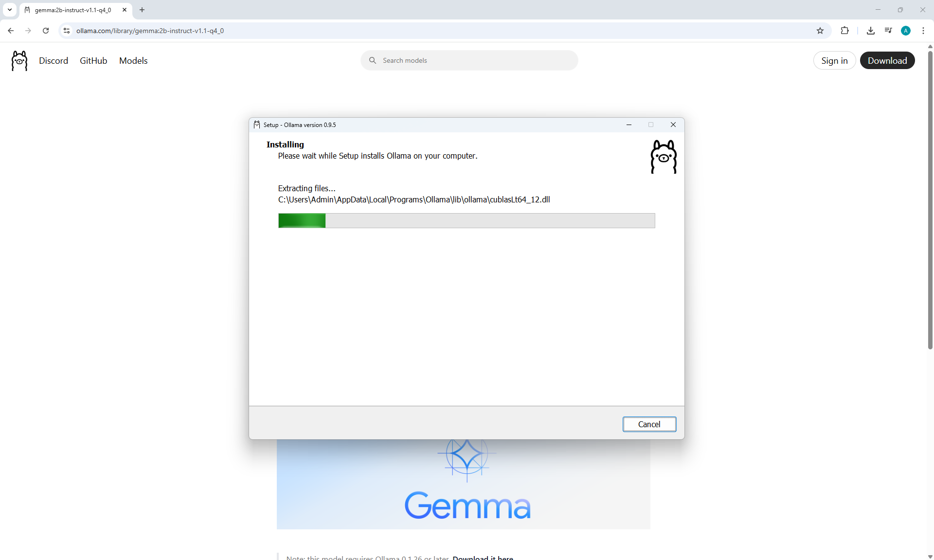
Task: Reload the current page
Action: (46, 31)
